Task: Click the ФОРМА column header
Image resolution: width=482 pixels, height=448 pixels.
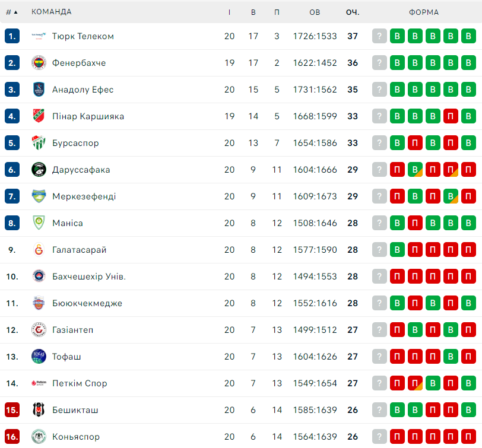Action: 424,12
